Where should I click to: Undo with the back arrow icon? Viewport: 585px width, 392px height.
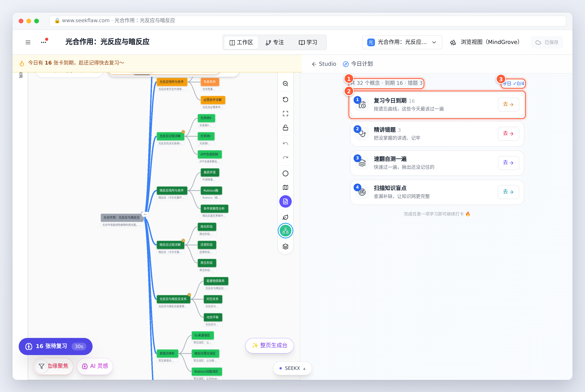(x=285, y=143)
